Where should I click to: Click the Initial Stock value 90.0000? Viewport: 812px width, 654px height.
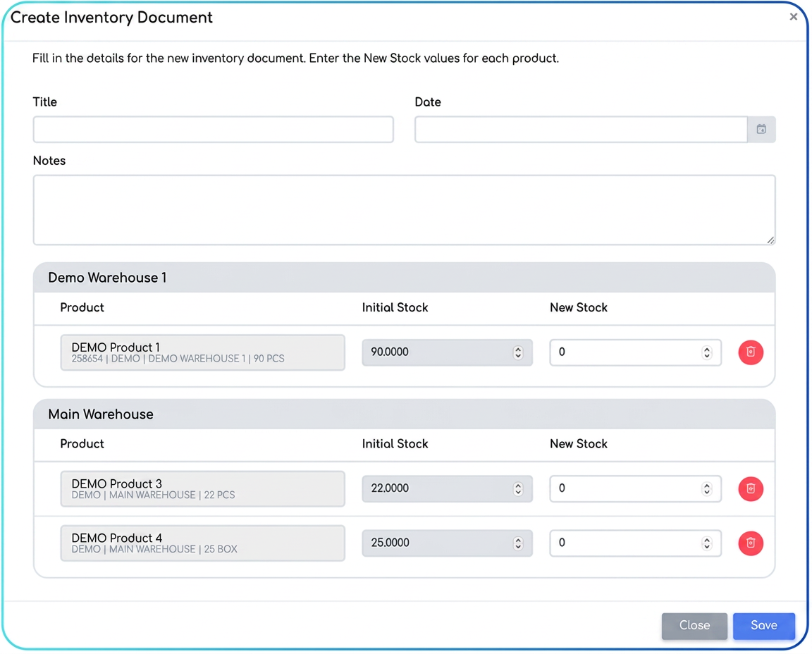coord(390,352)
